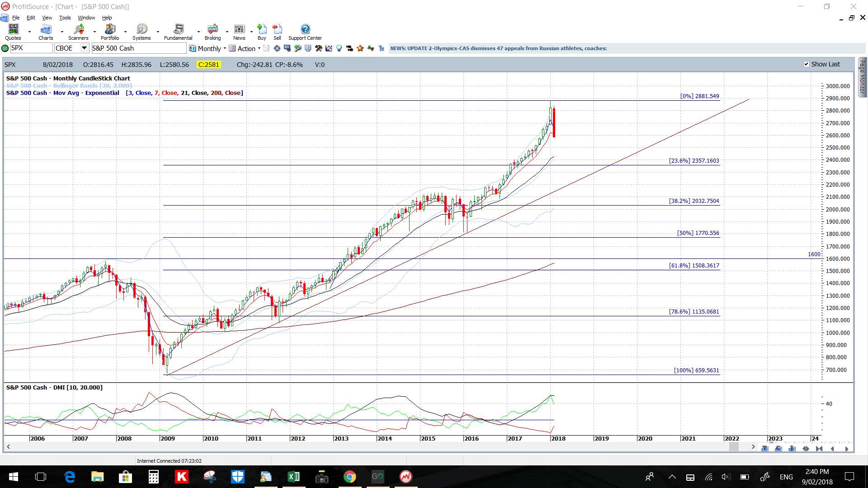Open the Edit menu
This screenshot has height=488, width=868.
[x=31, y=18]
